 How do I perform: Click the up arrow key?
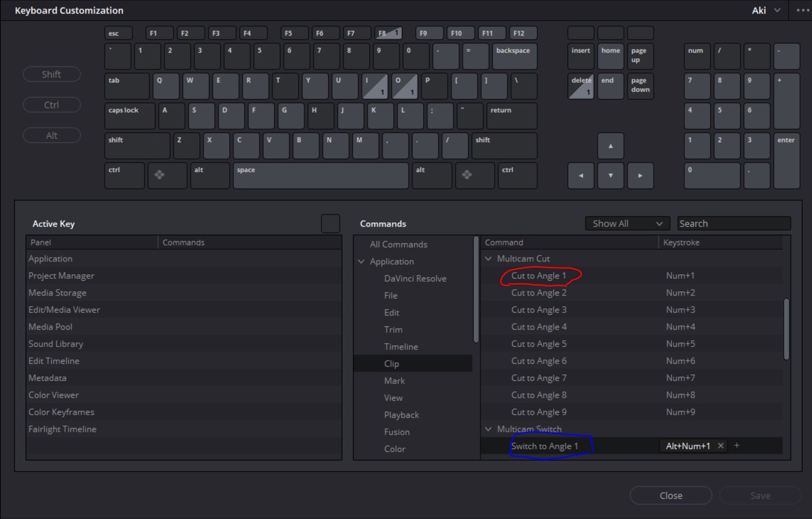[x=610, y=146]
